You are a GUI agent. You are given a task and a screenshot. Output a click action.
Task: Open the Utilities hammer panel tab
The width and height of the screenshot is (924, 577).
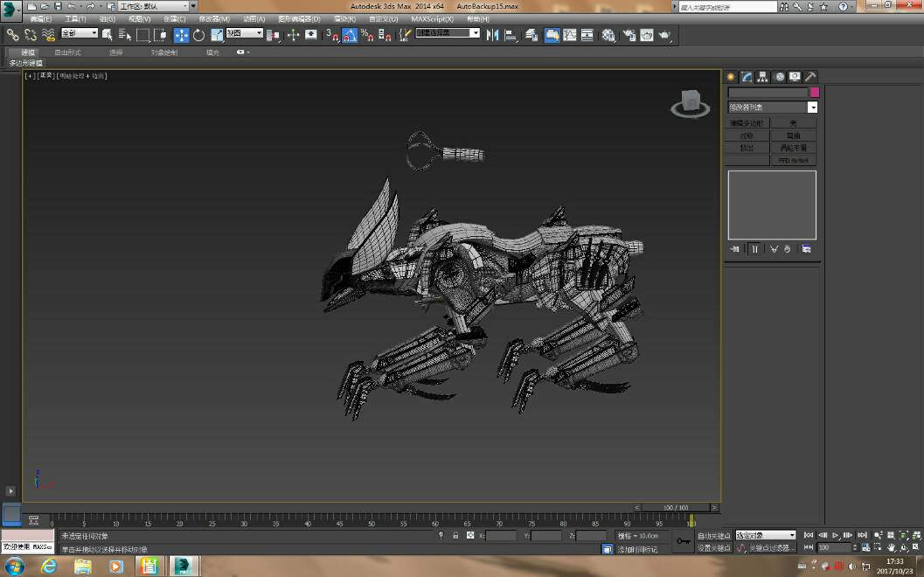tap(810, 77)
